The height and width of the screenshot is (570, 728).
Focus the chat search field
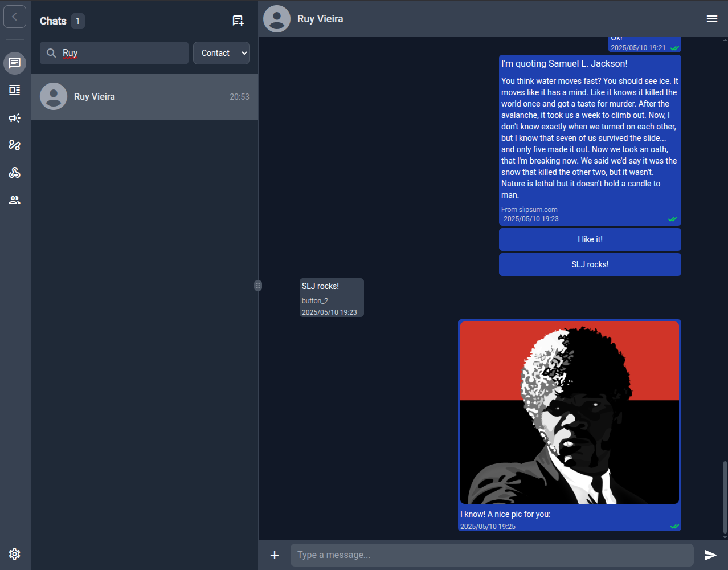point(120,53)
